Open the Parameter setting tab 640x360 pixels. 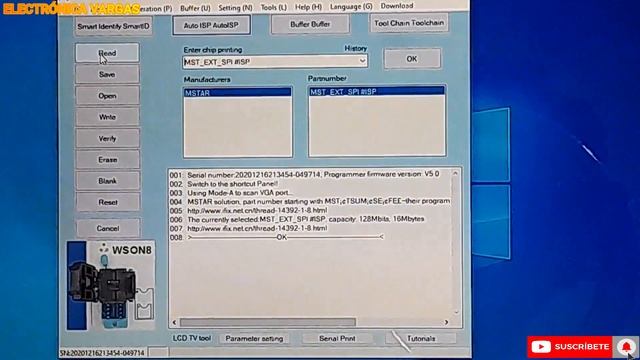(254, 338)
